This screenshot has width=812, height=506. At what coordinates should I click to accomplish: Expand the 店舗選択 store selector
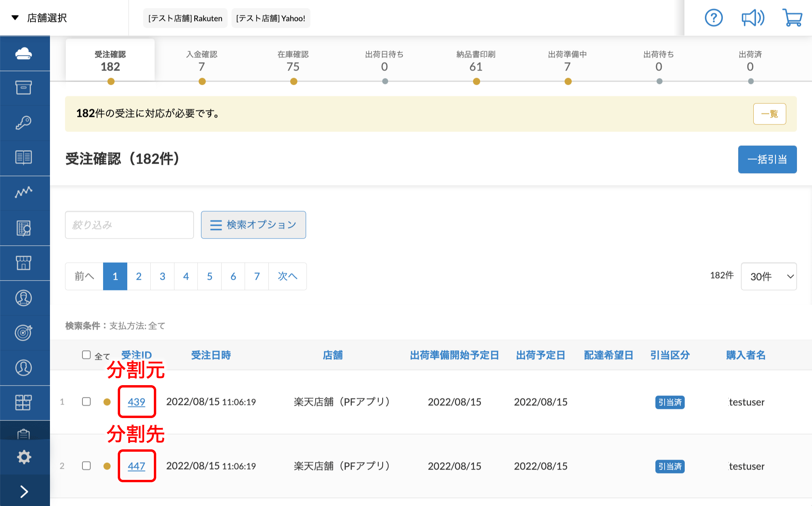(40, 18)
